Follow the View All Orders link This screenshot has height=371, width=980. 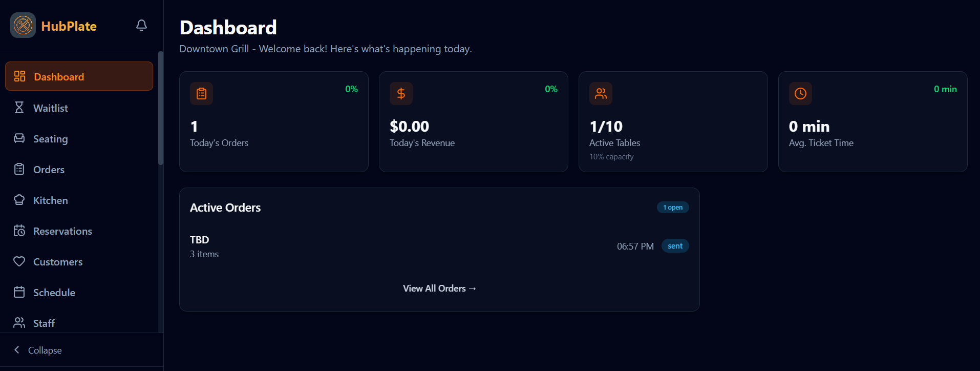pyautogui.click(x=439, y=288)
